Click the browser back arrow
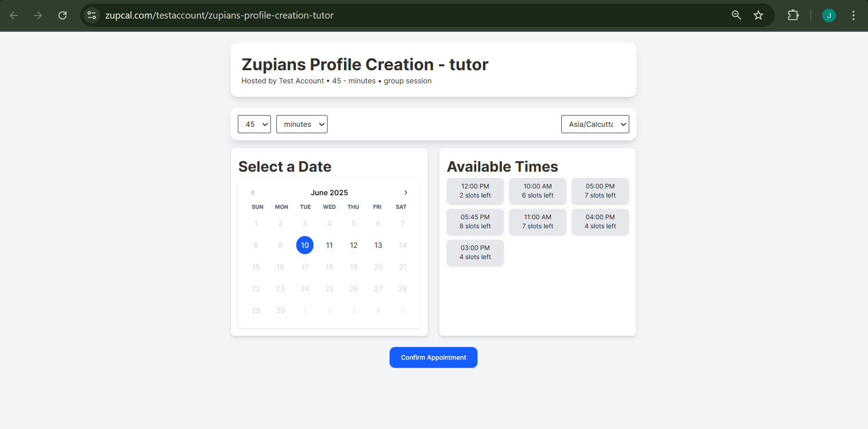Viewport: 868px width, 429px height. click(x=14, y=15)
